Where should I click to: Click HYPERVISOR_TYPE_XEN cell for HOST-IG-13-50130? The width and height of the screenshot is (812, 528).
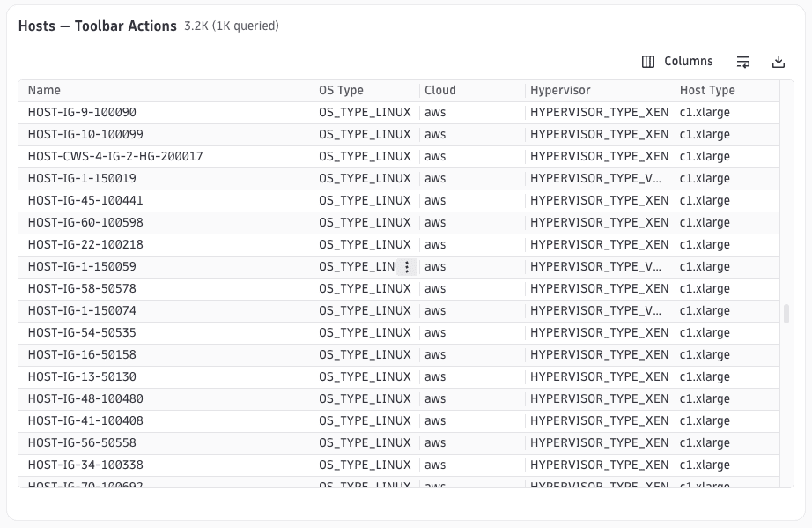coord(599,376)
